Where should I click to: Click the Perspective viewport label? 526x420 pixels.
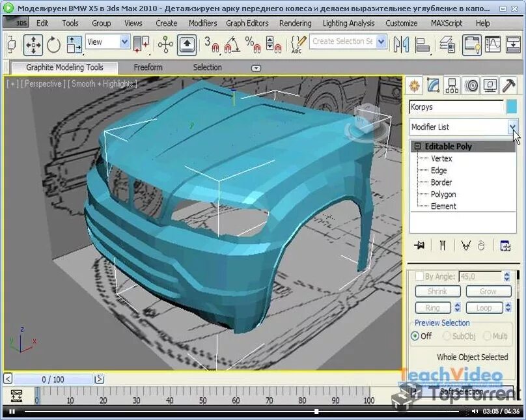tap(43, 83)
